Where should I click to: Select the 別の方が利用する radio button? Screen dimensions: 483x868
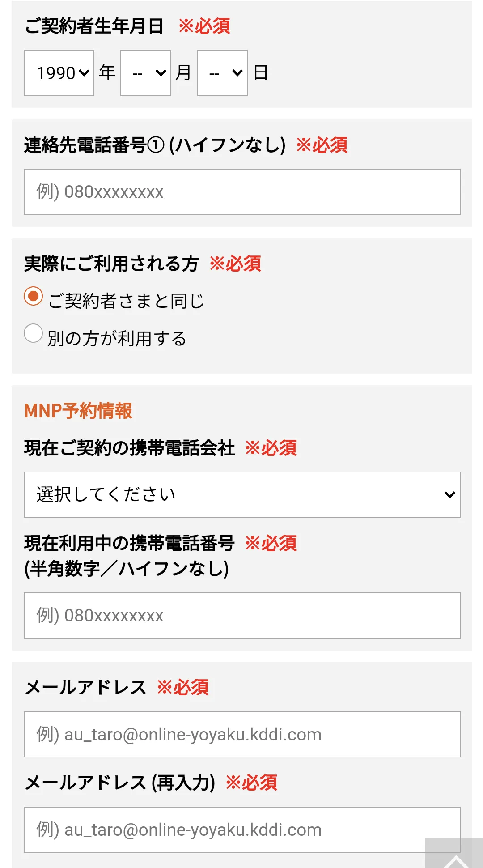tap(34, 333)
